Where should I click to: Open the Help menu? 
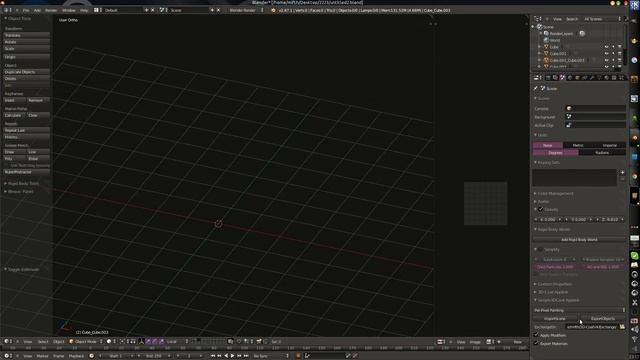(x=84, y=10)
